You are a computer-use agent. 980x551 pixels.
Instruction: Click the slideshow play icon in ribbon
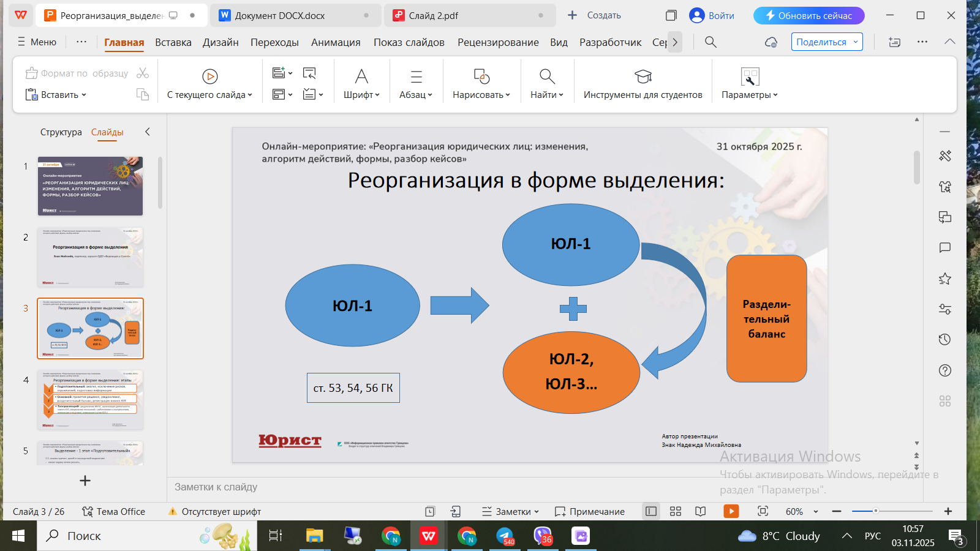[209, 77]
